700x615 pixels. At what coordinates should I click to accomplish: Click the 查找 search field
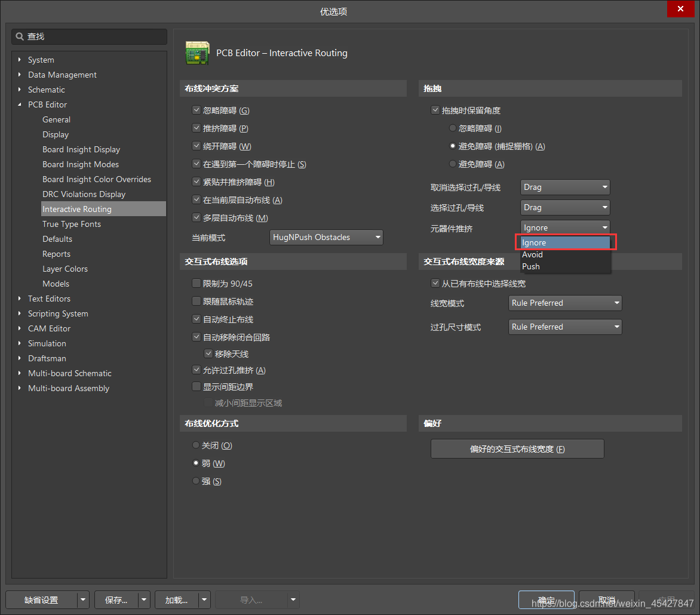coord(89,36)
